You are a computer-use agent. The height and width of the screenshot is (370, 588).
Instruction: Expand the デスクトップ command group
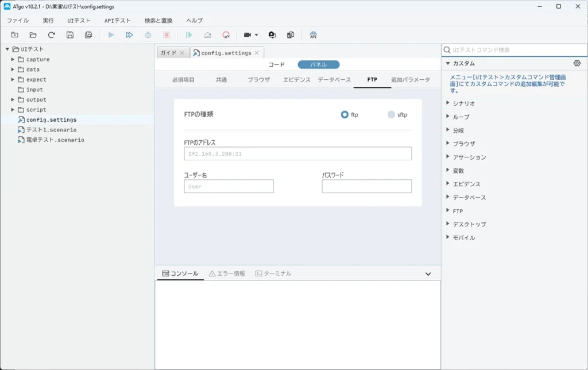[x=448, y=223]
